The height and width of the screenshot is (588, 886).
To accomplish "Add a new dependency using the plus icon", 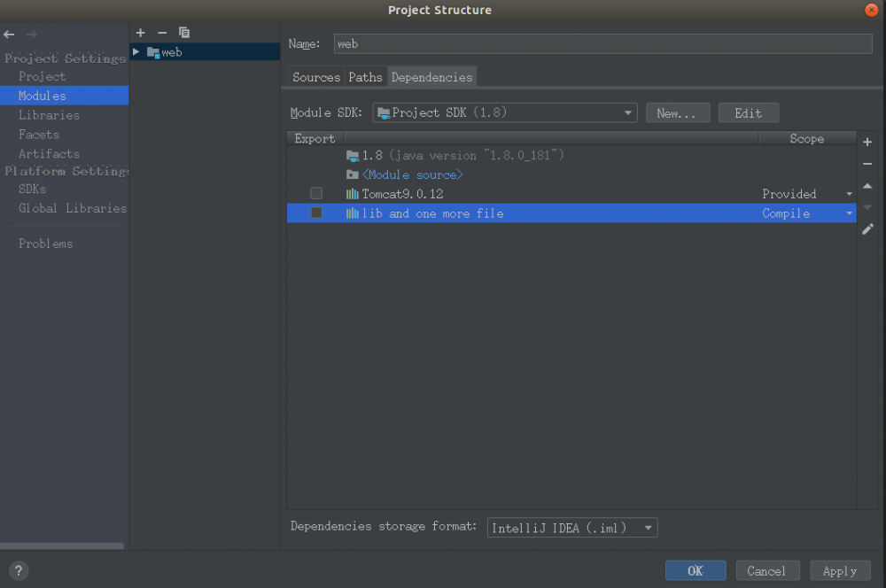I will [867, 142].
